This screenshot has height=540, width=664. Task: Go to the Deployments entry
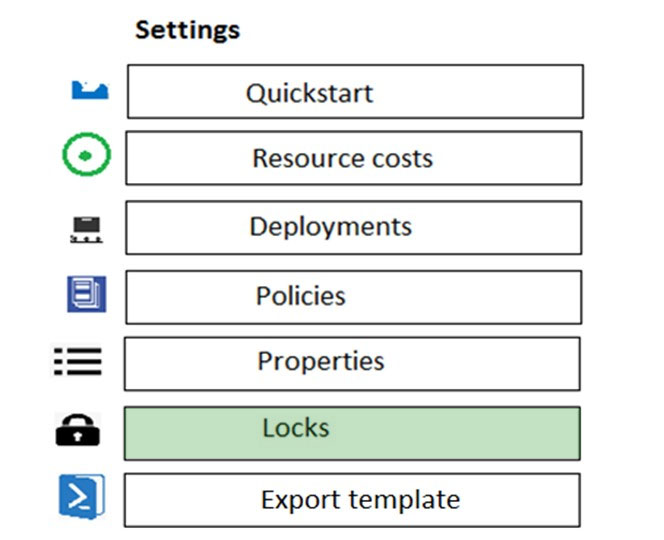click(354, 228)
